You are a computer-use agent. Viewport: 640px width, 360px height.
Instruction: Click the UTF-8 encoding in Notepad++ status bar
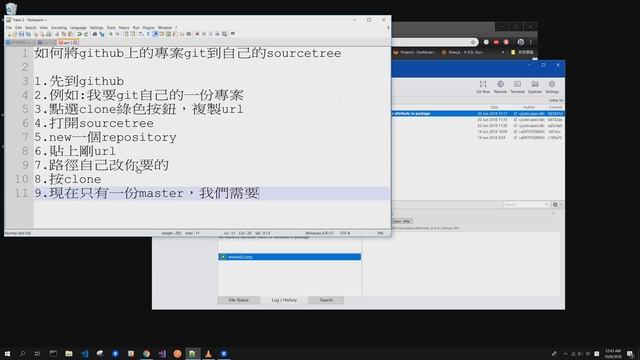click(x=345, y=233)
